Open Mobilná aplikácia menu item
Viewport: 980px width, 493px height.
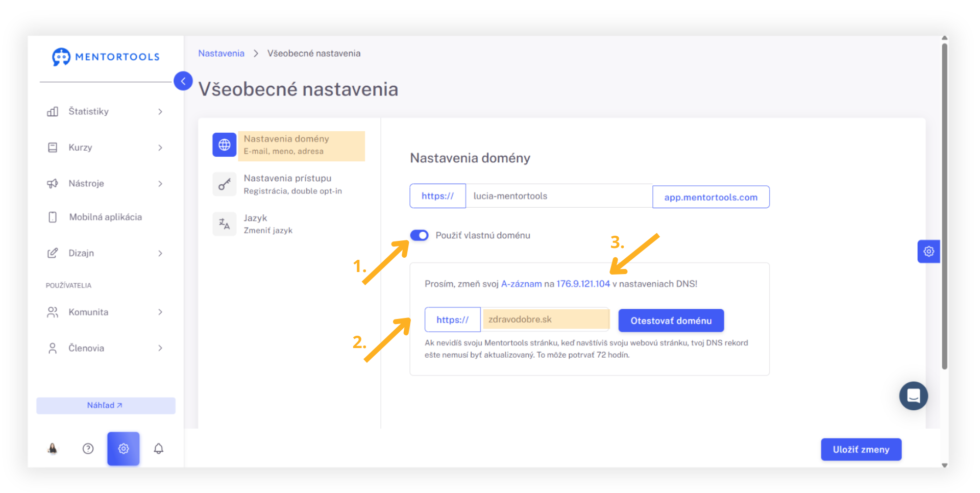(x=105, y=217)
